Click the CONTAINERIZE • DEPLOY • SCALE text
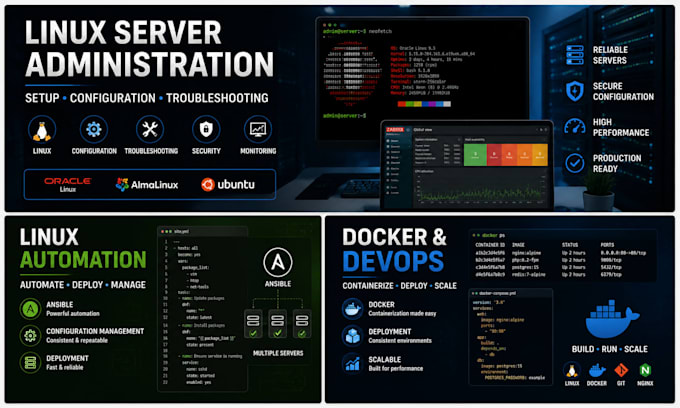 (399, 286)
